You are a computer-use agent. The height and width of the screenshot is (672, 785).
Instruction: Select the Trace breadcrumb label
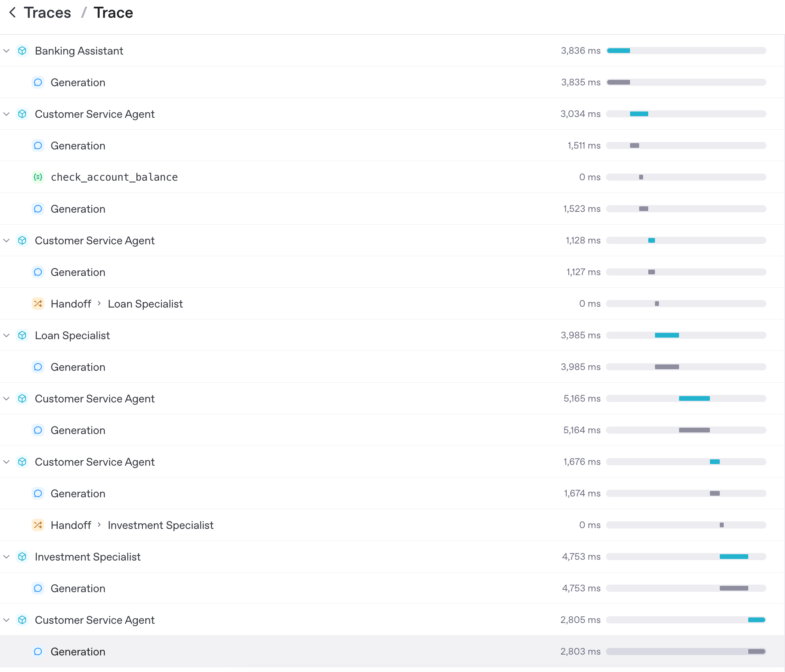[113, 12]
